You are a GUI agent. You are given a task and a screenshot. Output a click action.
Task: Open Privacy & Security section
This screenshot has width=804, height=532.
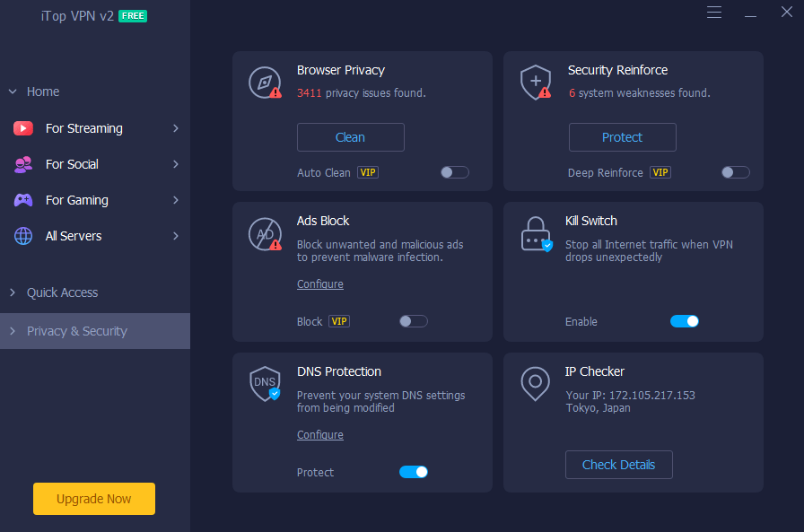coord(95,331)
